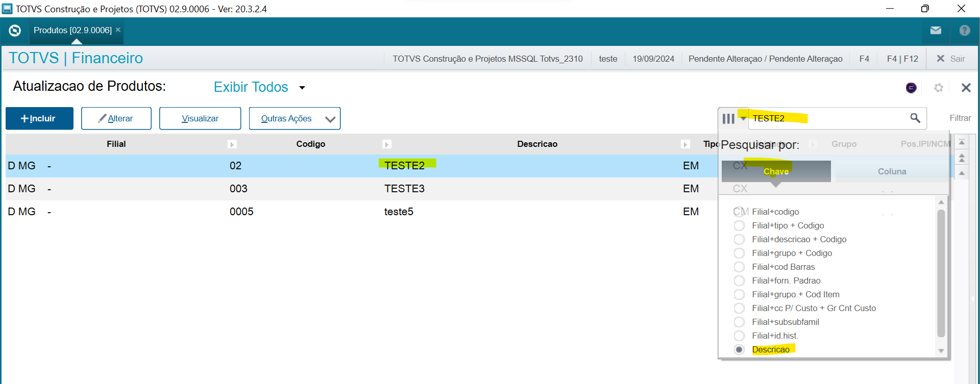This screenshot has width=980, height=384.
Task: Close the Produtos [02.9.0006] tab
Action: [x=118, y=30]
